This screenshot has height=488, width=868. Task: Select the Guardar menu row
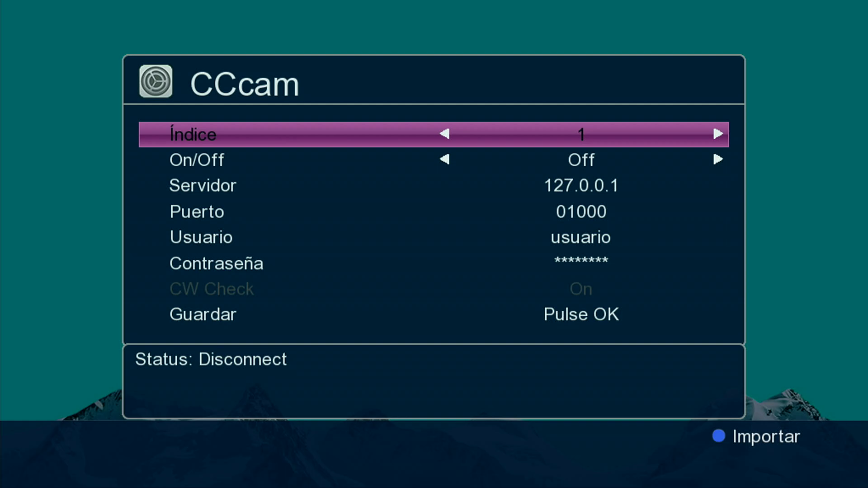(x=203, y=314)
